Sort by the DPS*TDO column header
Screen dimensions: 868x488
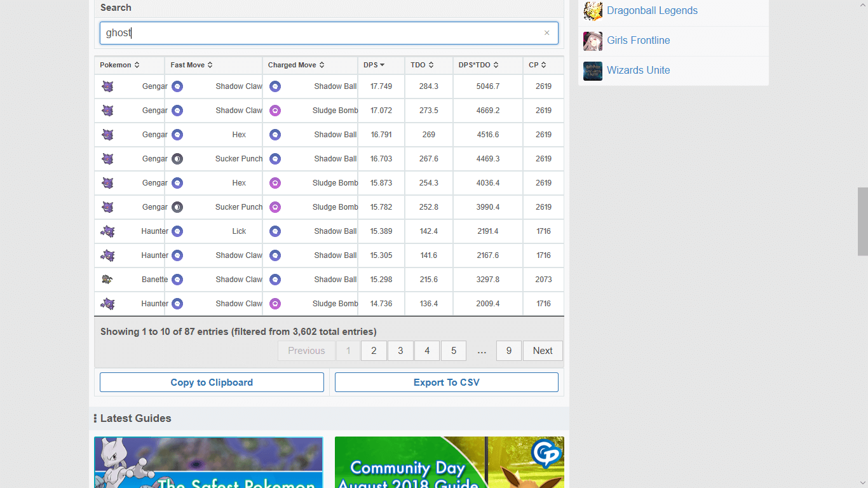[x=488, y=65]
